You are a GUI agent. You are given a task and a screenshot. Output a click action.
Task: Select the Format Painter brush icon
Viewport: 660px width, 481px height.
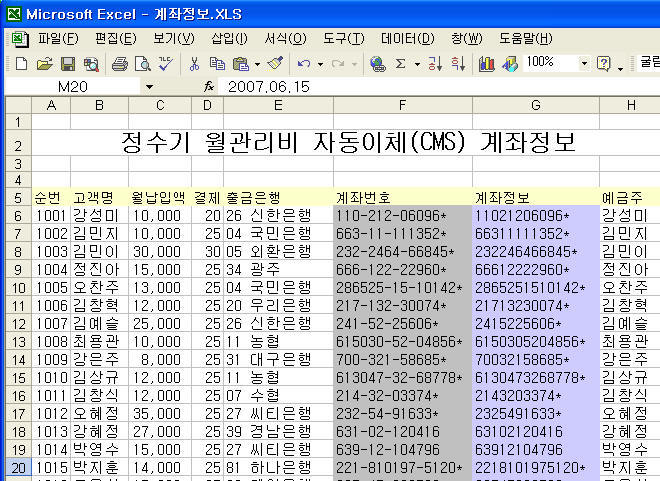click(275, 64)
